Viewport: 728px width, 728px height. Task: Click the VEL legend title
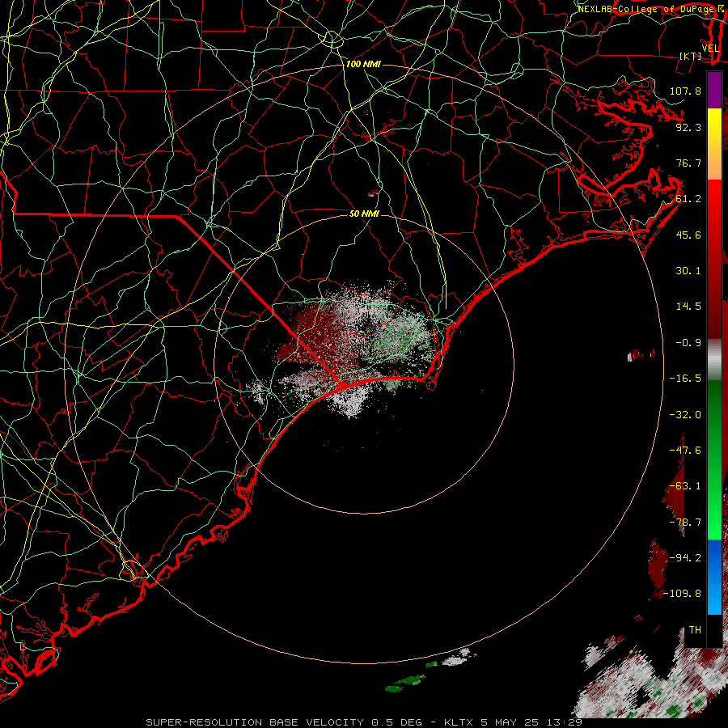(x=710, y=49)
